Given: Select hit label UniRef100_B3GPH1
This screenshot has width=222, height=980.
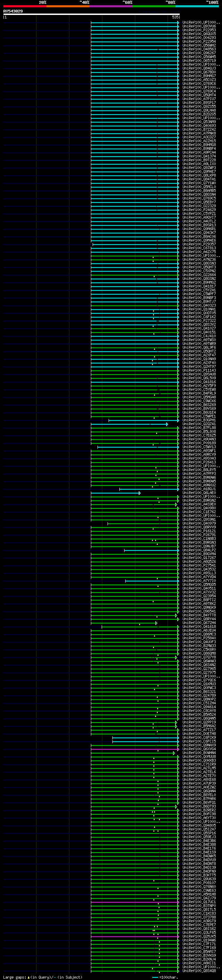Looking at the screenshot, I should click(199, 420).
